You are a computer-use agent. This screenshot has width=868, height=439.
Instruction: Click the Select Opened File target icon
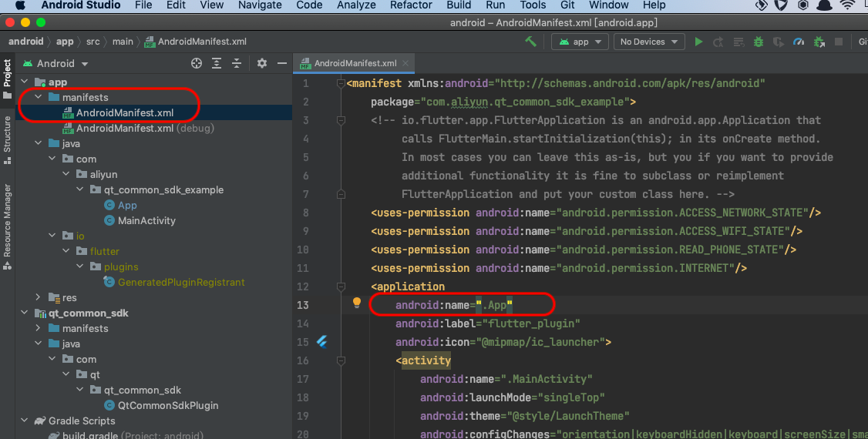click(x=197, y=63)
